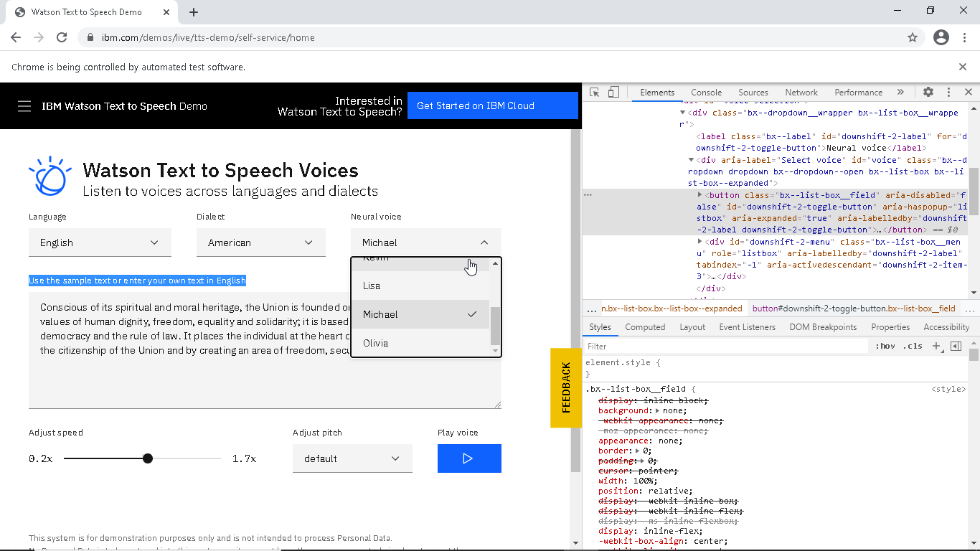Open a new browser tab
Image resolution: width=980 pixels, height=551 pixels.
194,12
